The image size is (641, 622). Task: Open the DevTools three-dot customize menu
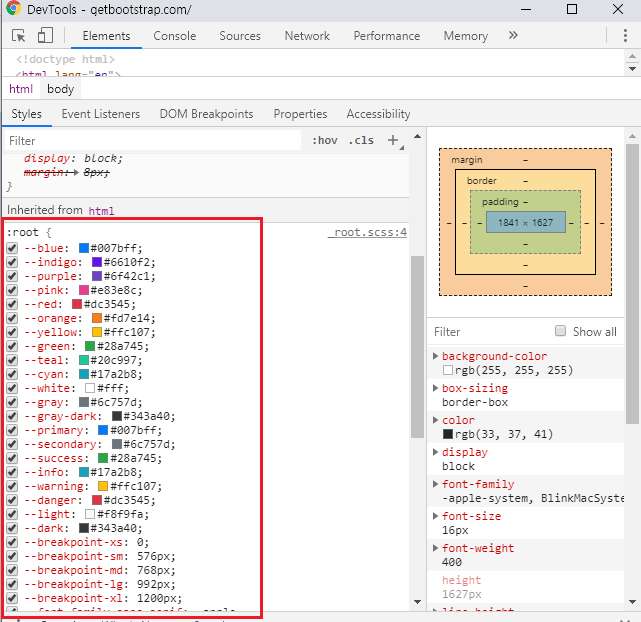click(625, 36)
